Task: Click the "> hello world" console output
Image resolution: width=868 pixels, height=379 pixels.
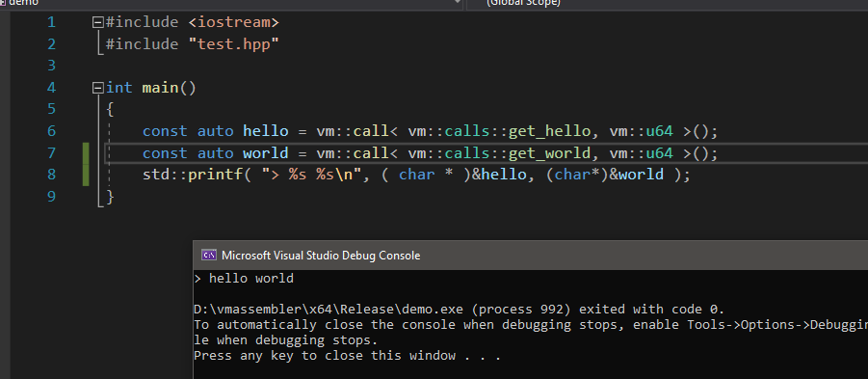Action: pyautogui.click(x=244, y=278)
